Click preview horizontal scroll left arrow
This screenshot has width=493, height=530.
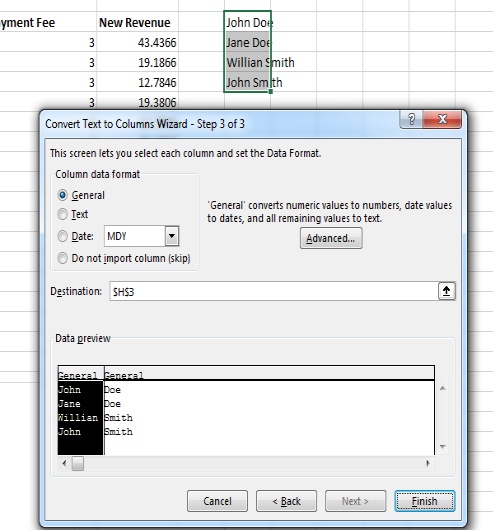(65, 463)
